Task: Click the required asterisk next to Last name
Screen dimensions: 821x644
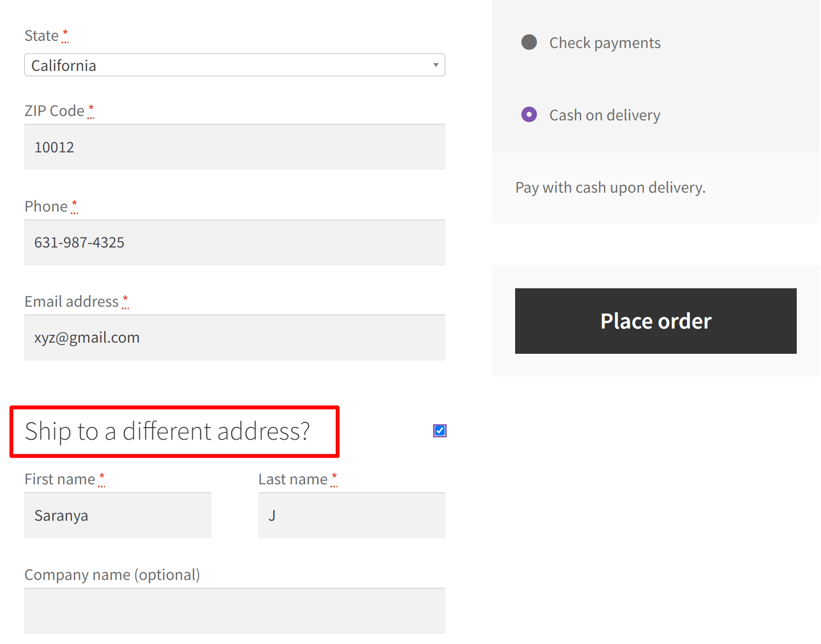Action: coord(335,478)
